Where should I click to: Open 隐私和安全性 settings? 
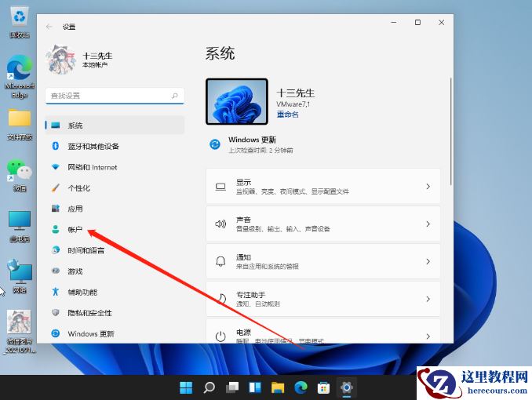pyautogui.click(x=115, y=313)
